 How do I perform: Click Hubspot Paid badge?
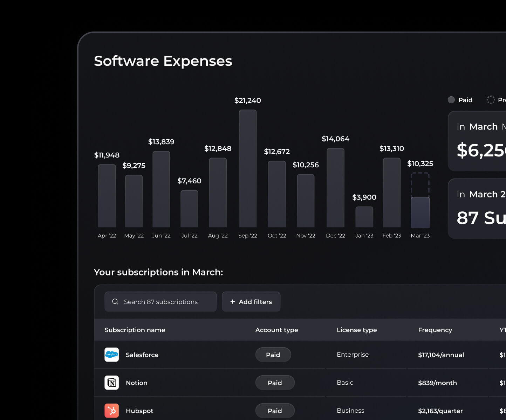[275, 411]
